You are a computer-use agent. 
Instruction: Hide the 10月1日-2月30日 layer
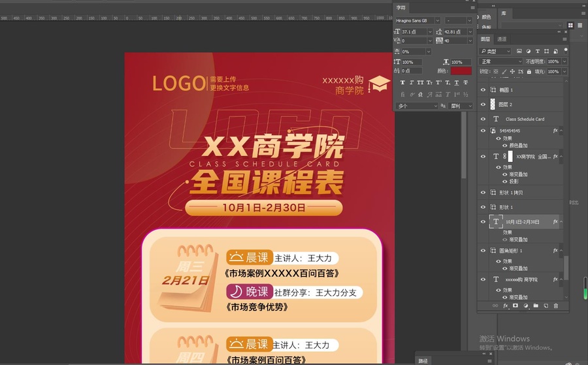[483, 222]
